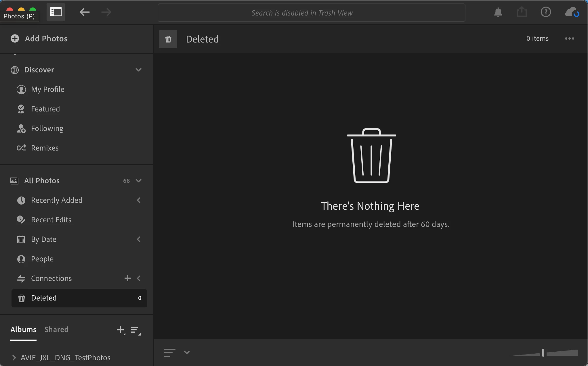Image resolution: width=588 pixels, height=366 pixels.
Task: Open the Featured section
Action: [x=45, y=109]
